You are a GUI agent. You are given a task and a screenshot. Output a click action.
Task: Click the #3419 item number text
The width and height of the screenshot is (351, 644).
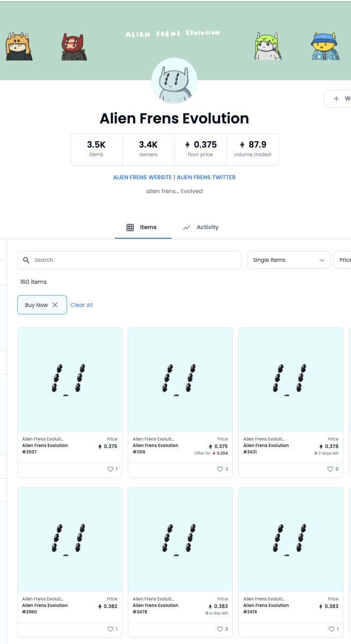[251, 612]
